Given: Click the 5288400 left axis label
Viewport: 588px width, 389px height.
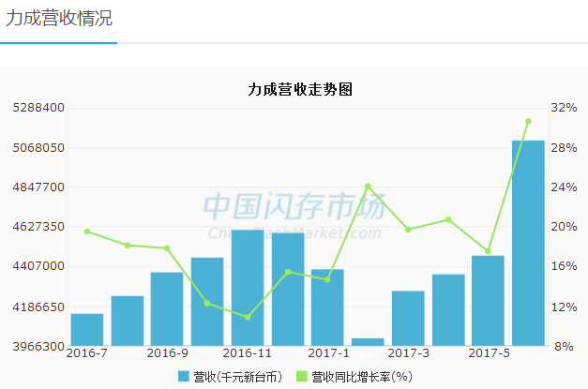Looking at the screenshot, I should (38, 108).
